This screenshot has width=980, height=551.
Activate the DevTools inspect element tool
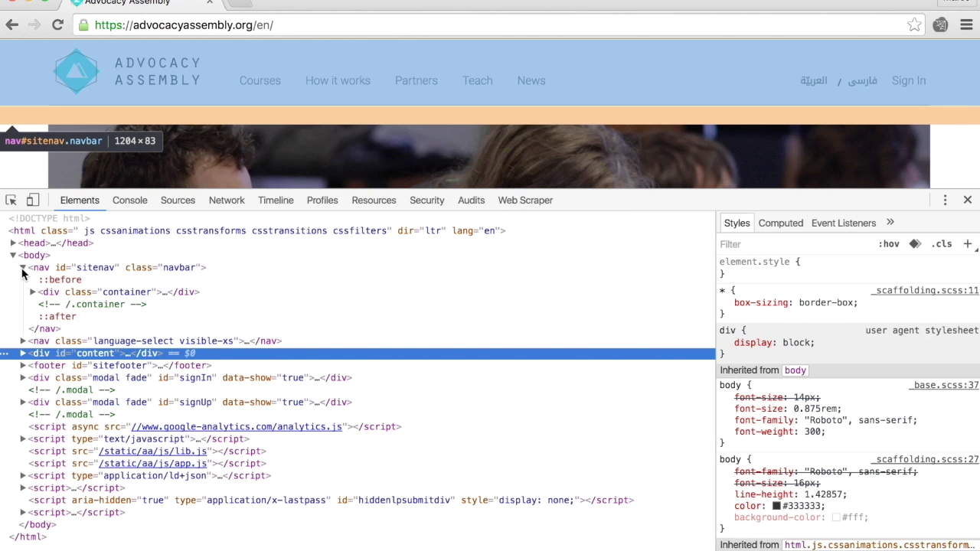click(x=11, y=200)
